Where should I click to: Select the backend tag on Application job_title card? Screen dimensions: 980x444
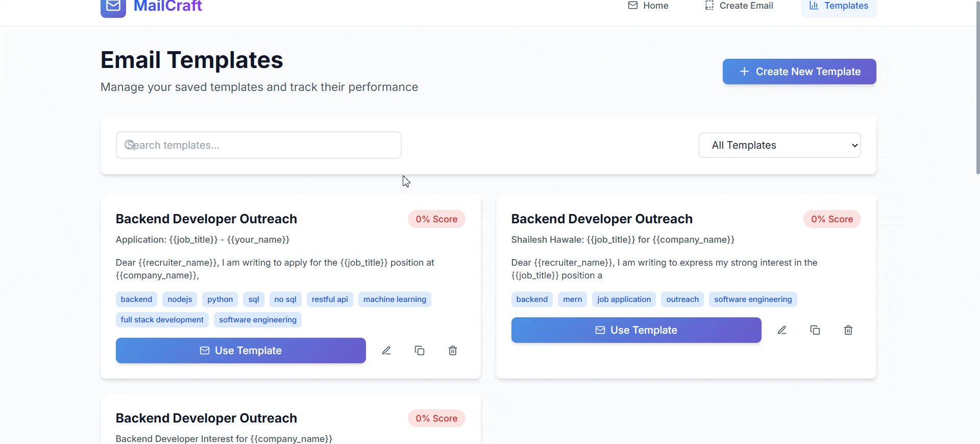pos(136,299)
